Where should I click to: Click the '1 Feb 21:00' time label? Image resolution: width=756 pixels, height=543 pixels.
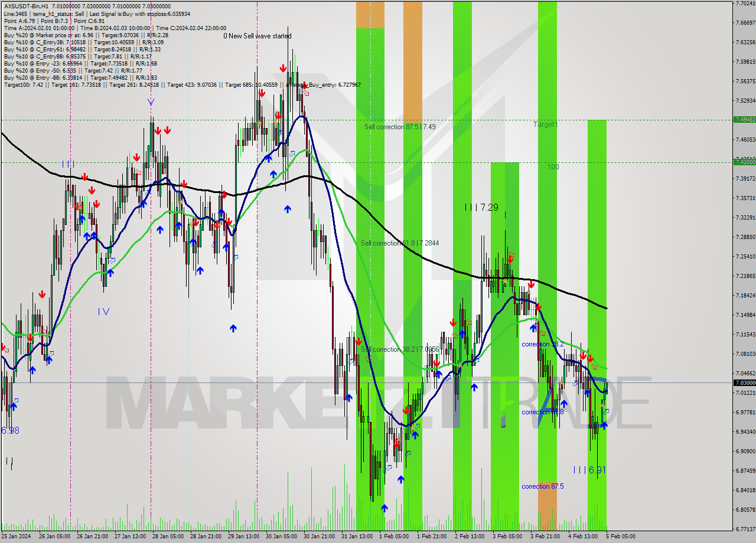(432, 537)
